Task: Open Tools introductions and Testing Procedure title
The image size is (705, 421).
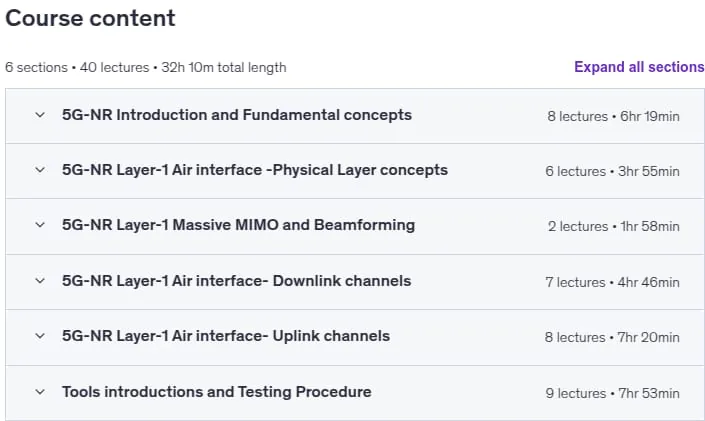Action: 217,392
